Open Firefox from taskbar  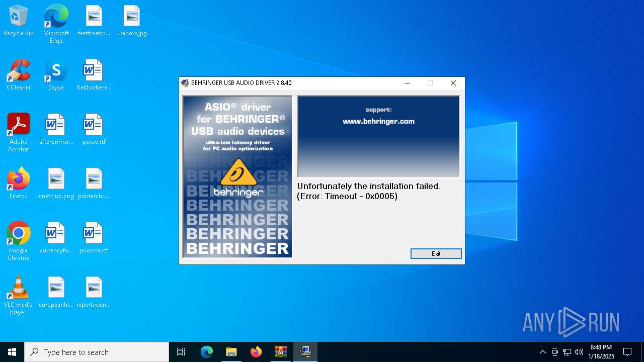coord(256,352)
